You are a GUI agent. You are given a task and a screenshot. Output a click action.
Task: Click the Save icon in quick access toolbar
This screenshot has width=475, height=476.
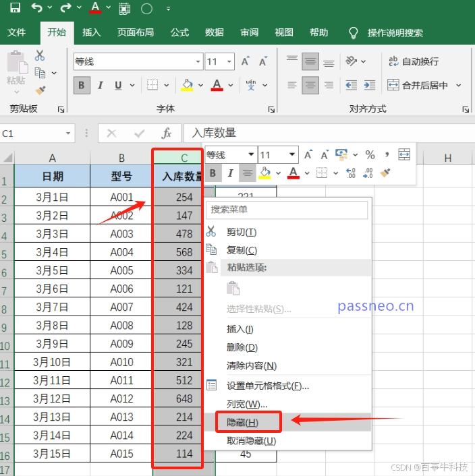click(x=15, y=7)
